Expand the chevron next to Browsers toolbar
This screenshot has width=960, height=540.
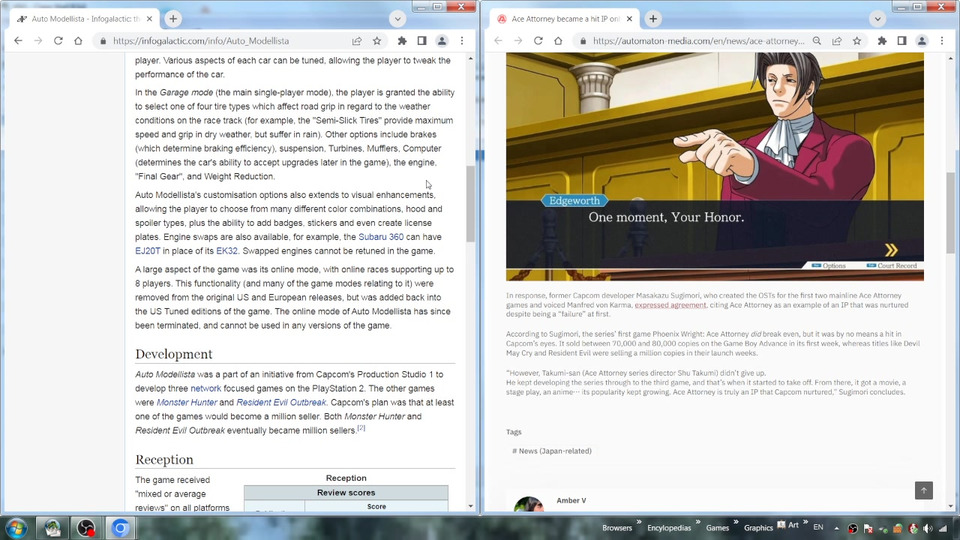[639, 522]
